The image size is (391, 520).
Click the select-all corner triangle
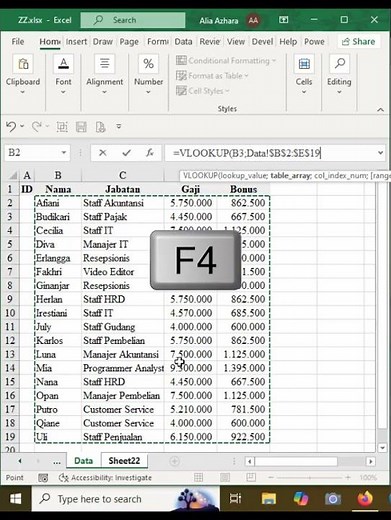tap(13, 175)
